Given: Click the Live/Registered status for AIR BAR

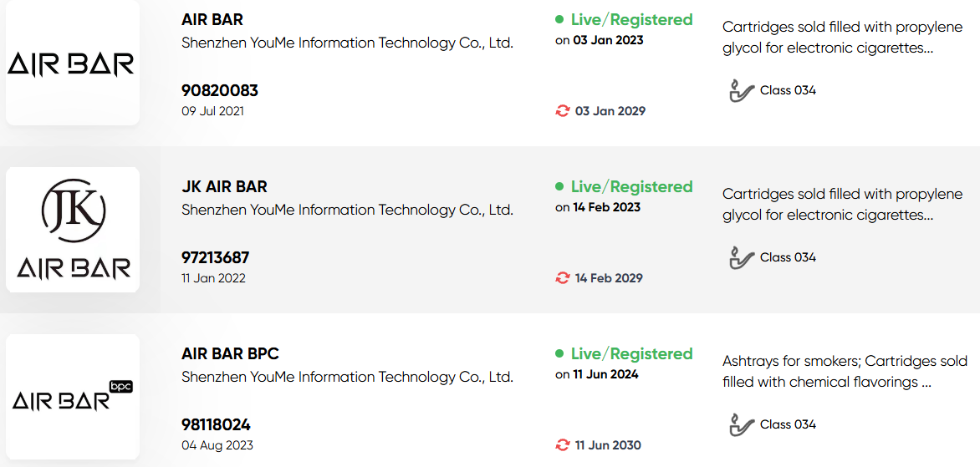Looking at the screenshot, I should tap(632, 20).
